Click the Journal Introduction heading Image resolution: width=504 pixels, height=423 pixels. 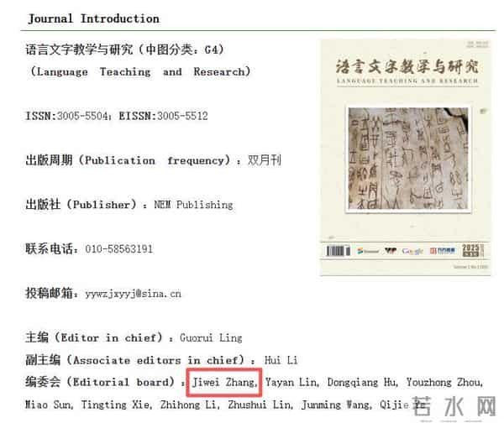pyautogui.click(x=93, y=18)
